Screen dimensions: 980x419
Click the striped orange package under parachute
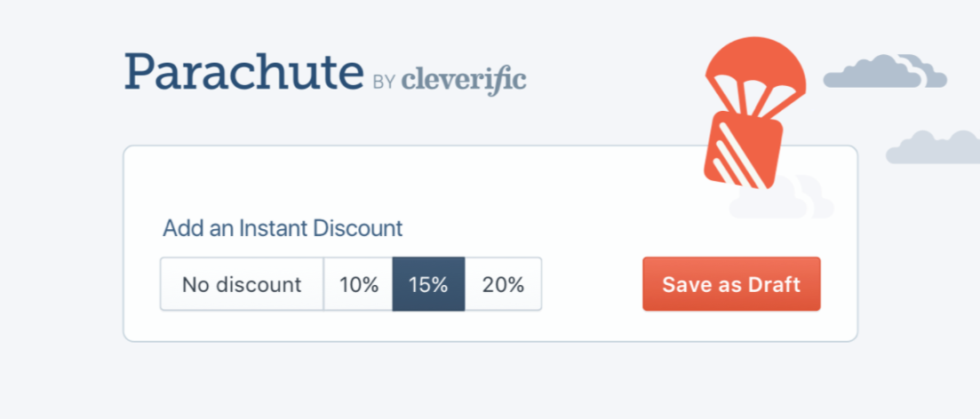(744, 150)
